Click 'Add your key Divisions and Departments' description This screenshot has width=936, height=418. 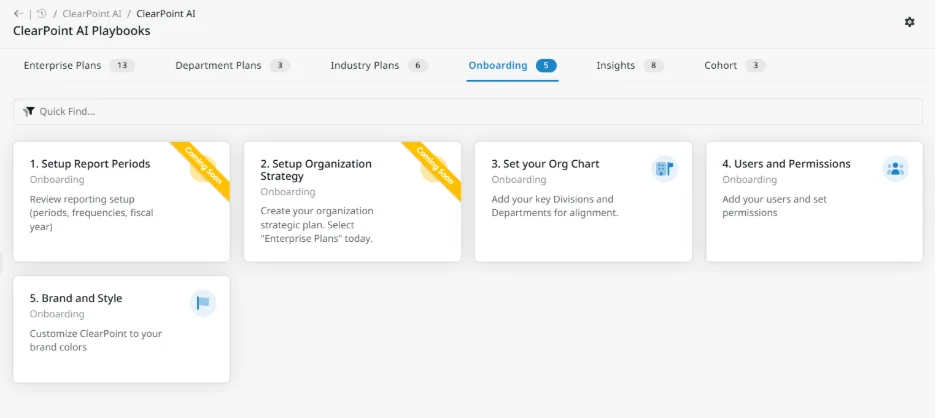tap(555, 206)
